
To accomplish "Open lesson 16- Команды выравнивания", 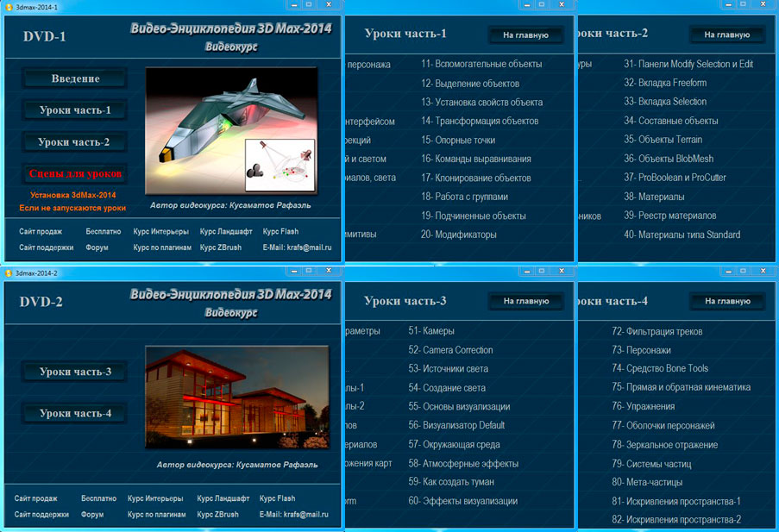I will click(x=476, y=159).
